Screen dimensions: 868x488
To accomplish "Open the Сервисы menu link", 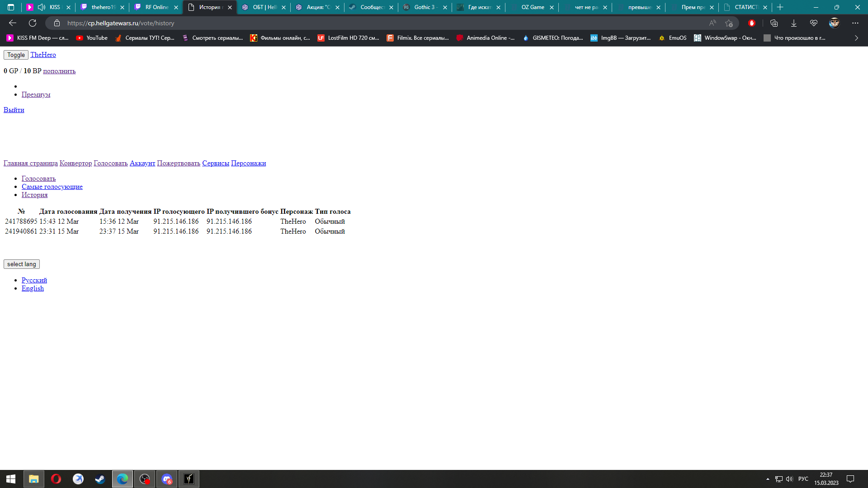I will pos(215,163).
